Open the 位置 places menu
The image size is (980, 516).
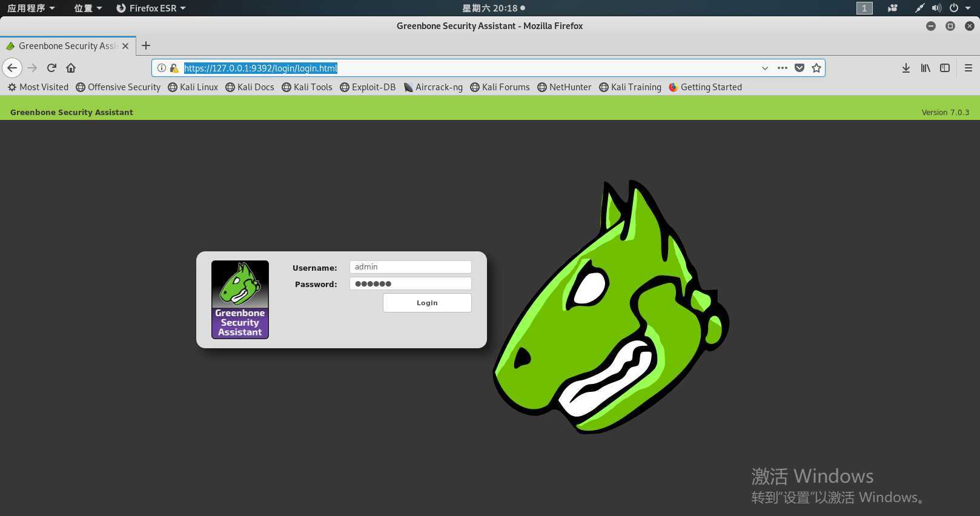(88, 8)
